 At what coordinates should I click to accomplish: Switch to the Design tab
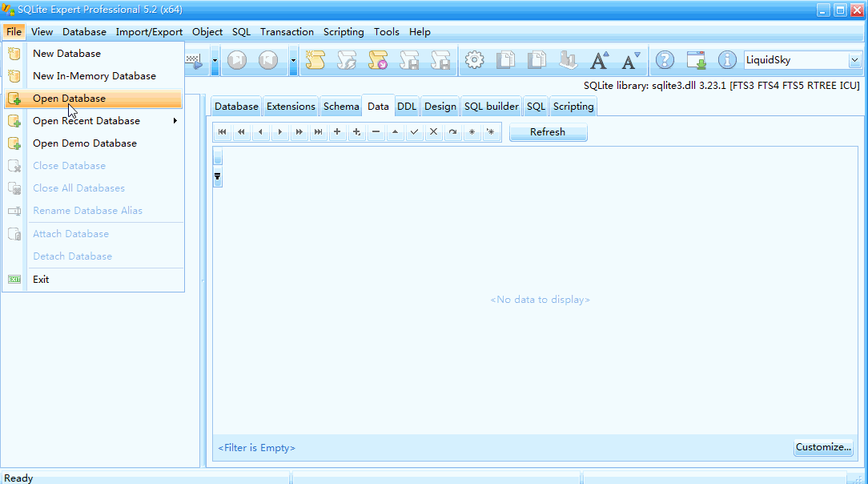point(440,107)
